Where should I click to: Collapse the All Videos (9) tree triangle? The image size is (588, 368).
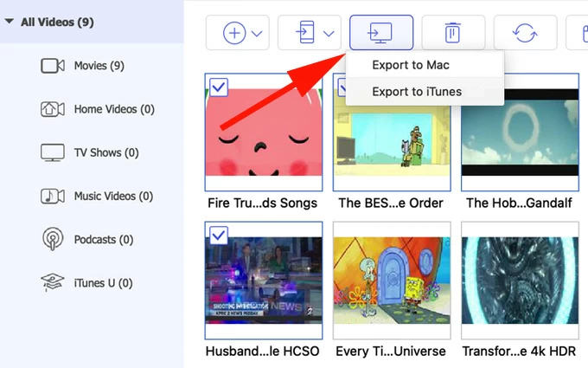pos(10,22)
